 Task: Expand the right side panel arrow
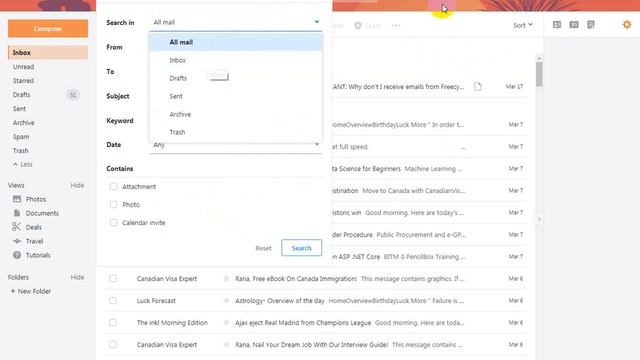pyautogui.click(x=539, y=219)
